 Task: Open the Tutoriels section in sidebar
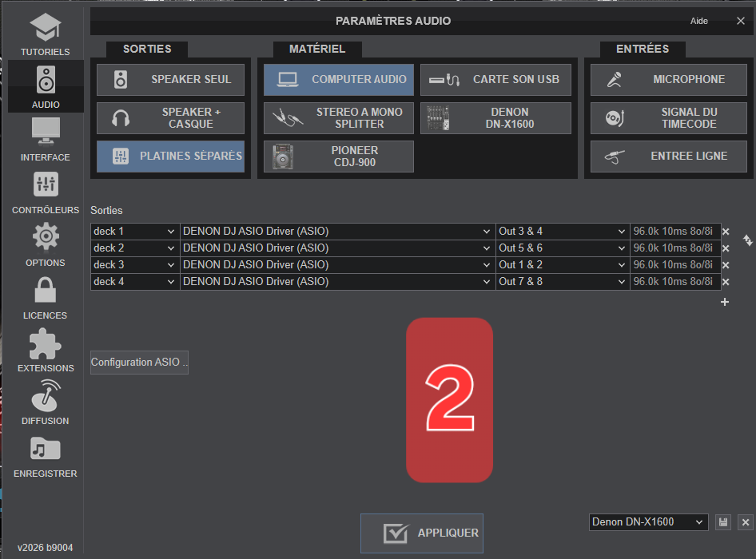coord(46,34)
